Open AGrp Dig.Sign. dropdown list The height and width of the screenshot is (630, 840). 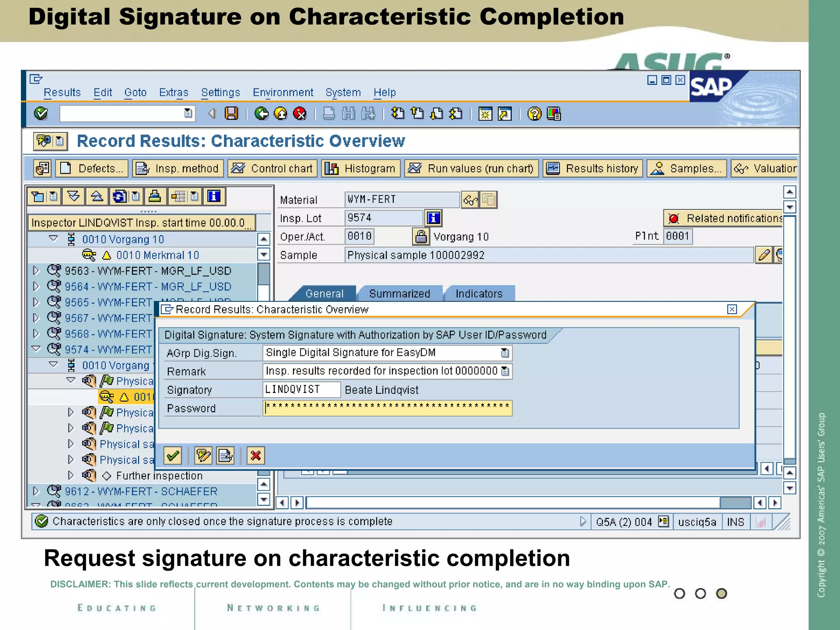click(x=505, y=353)
